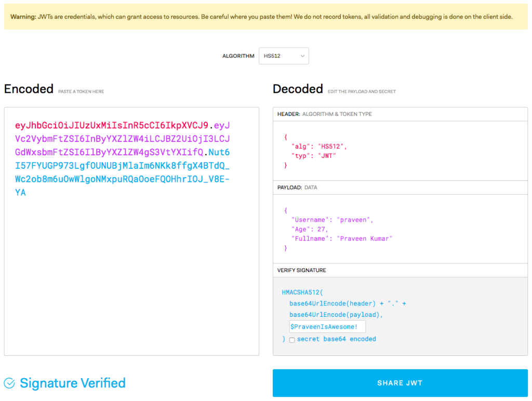Select the 'Decoded' section heading
532x401 pixels.
point(298,89)
